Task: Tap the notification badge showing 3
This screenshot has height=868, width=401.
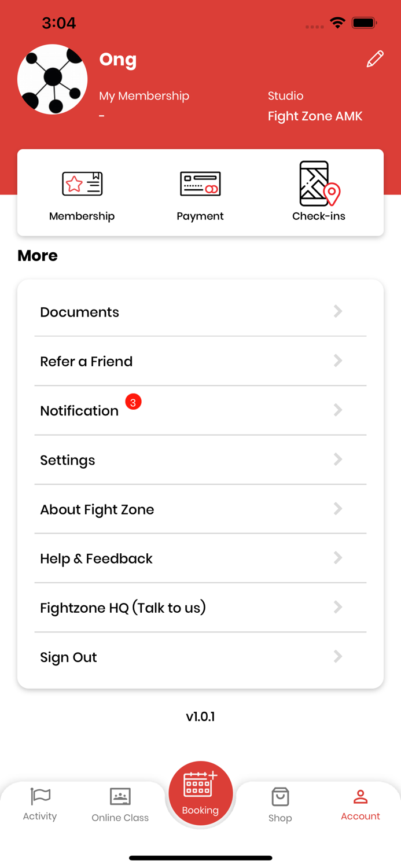Action: click(x=133, y=402)
